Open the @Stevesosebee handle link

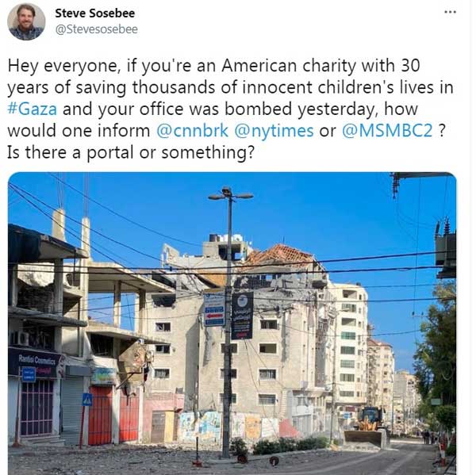pyautogui.click(x=97, y=29)
